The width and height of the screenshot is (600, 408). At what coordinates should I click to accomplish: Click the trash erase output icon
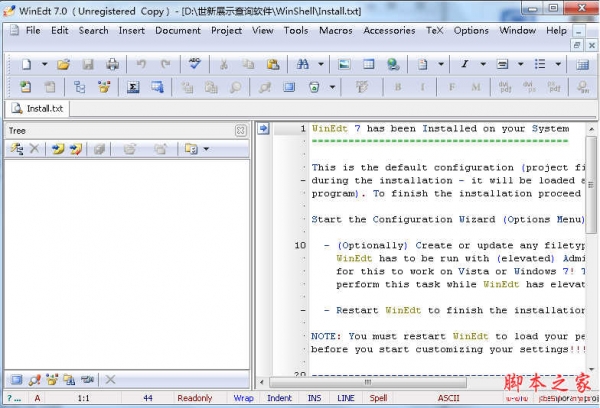[314, 87]
